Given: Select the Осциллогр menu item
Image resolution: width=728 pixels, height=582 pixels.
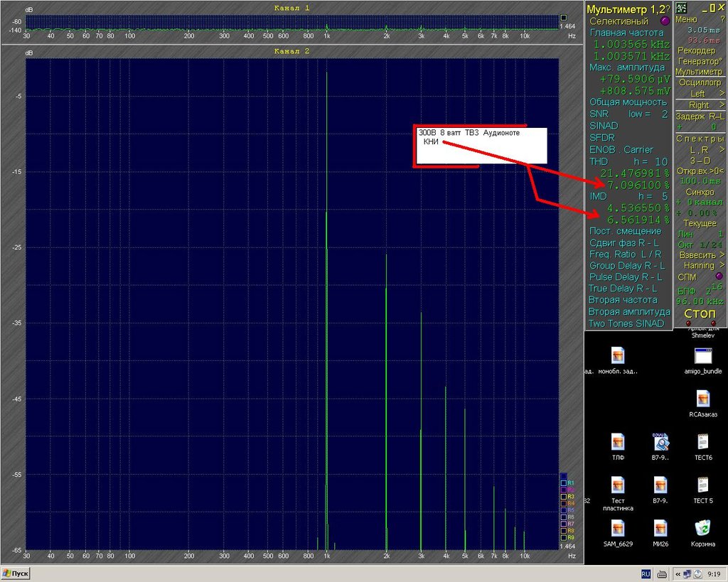Looking at the screenshot, I should (x=700, y=82).
